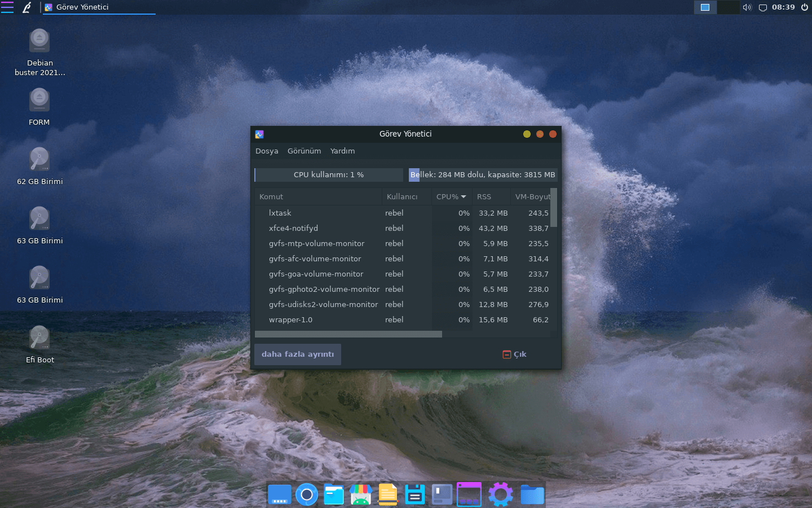Open the power/logout icon in top panel
The height and width of the screenshot is (508, 812).
805,7
